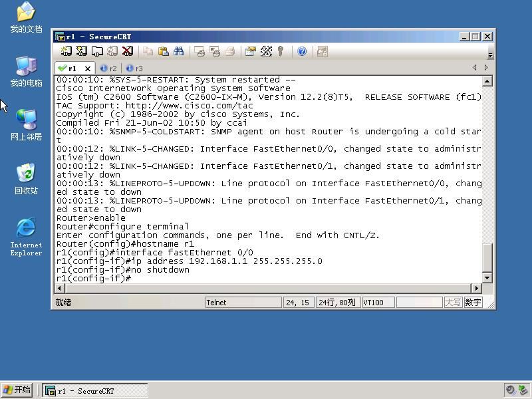
Task: Click the terminal scrollbar up arrow
Action: (487, 81)
